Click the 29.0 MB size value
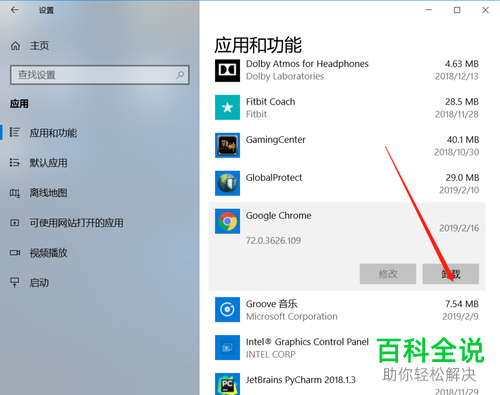The height and width of the screenshot is (395, 500). (x=462, y=178)
